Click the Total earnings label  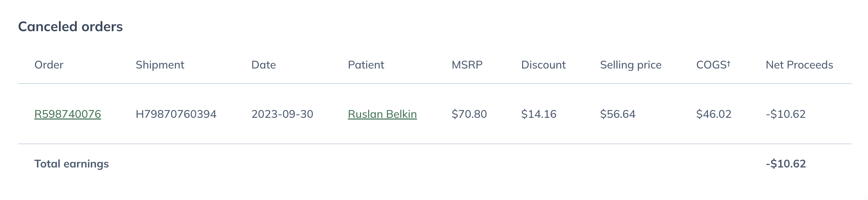(71, 164)
